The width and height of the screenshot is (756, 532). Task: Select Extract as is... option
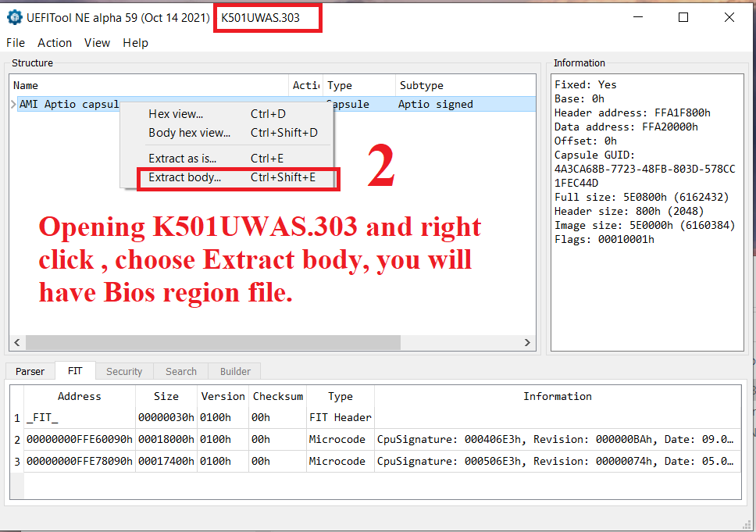(x=226, y=159)
